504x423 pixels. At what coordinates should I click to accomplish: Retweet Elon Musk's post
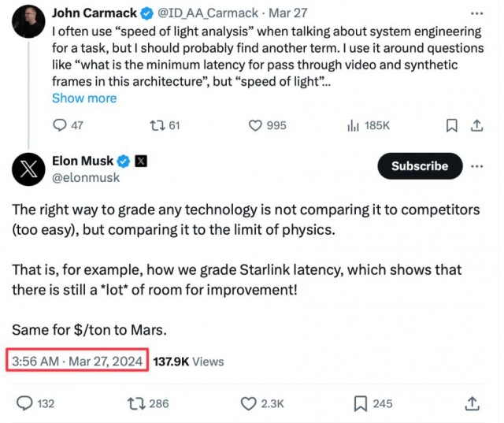[135, 403]
